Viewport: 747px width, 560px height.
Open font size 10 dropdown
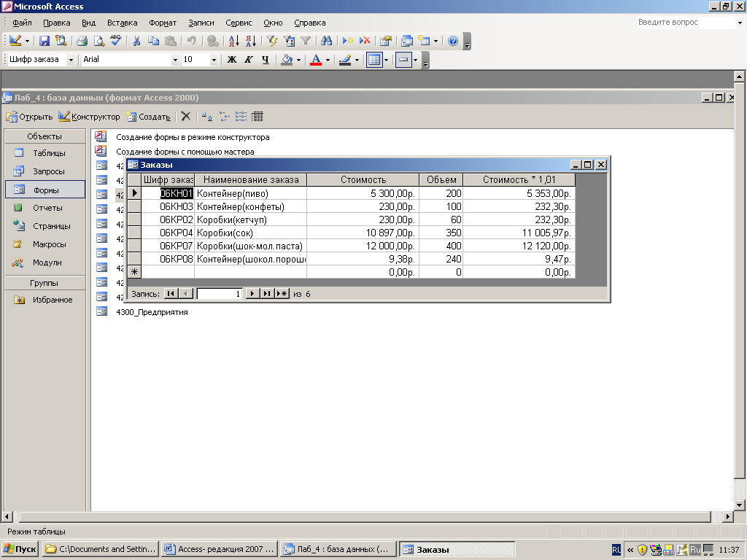[x=214, y=60]
